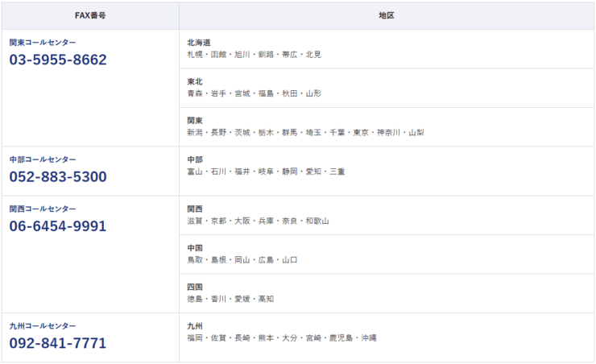Click the 九州 region heading
Viewport: 596px width, 364px height.
coord(195,326)
